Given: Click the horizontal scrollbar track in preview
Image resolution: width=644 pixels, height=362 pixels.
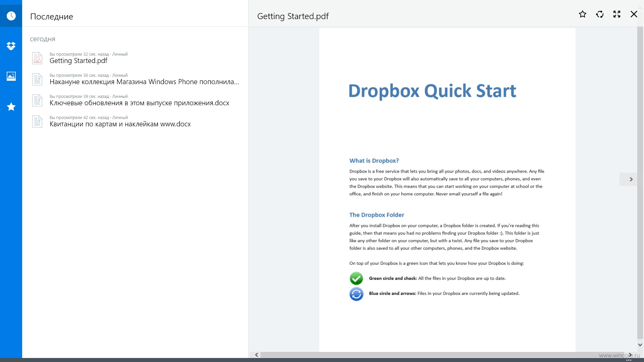Looking at the screenshot, I should click(x=443, y=355).
